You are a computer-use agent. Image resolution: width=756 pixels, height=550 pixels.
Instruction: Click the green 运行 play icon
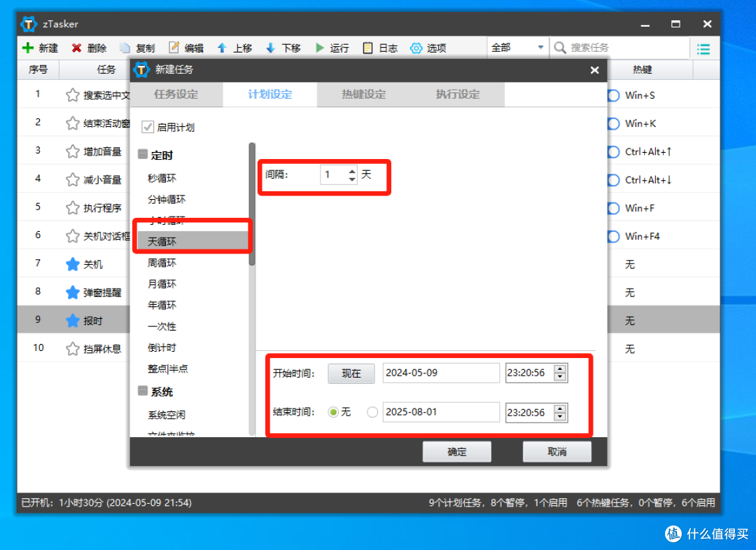coord(319,48)
